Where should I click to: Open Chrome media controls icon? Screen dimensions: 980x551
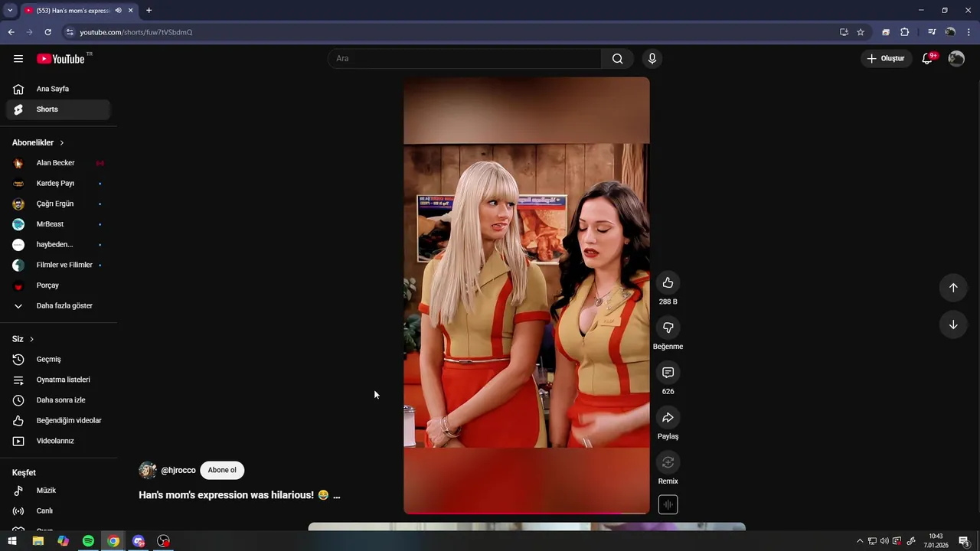(932, 32)
